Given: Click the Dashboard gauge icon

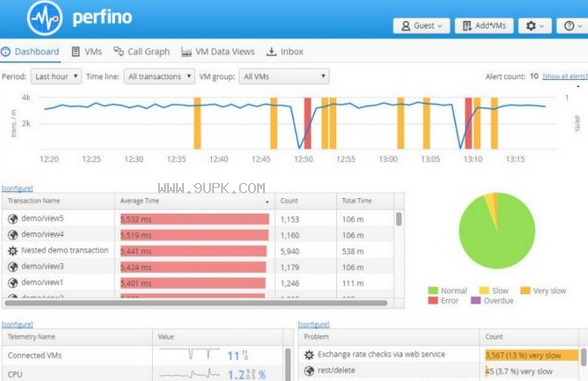Looking at the screenshot, I should click(x=6, y=52).
